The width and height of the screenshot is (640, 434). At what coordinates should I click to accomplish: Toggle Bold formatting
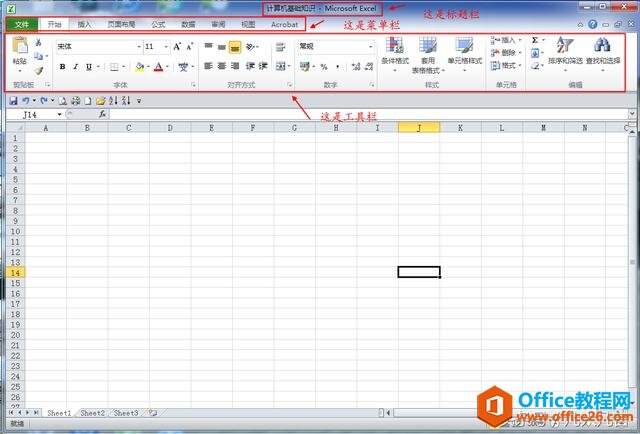click(x=62, y=67)
